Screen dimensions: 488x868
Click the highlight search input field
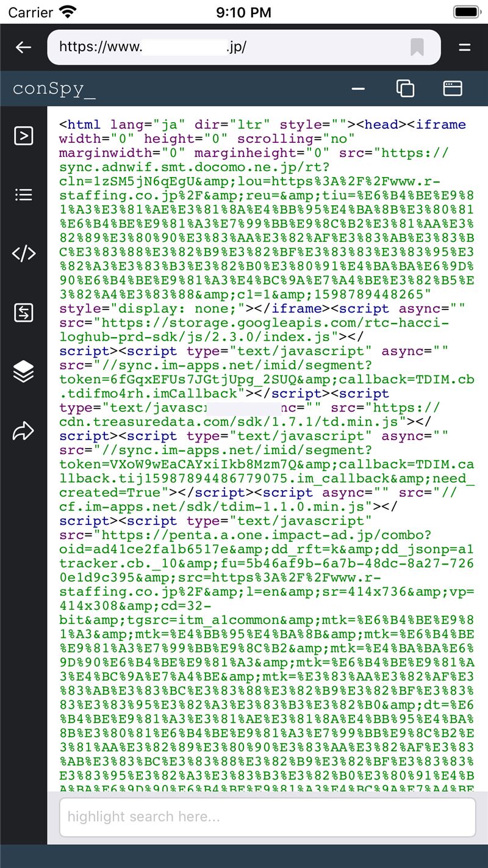267,817
